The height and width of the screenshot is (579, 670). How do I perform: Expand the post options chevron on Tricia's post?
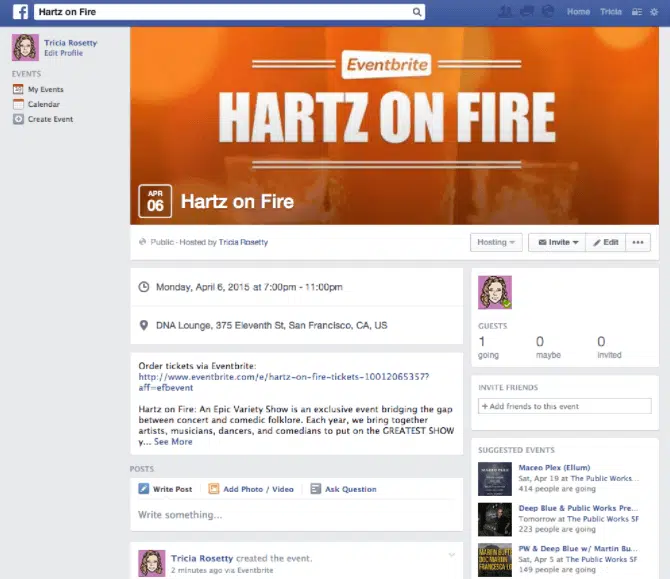click(x=451, y=554)
